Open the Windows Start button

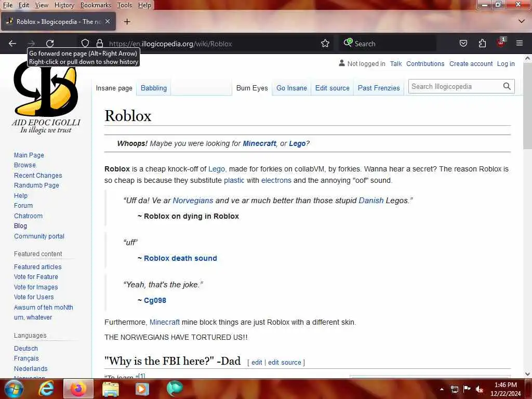pos(14,389)
